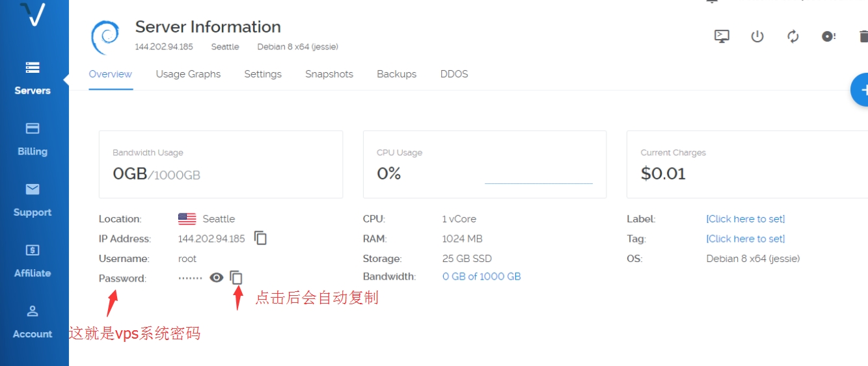The height and width of the screenshot is (366, 868).
Task: Open the "0 GB of 1000 GB" bandwidth link
Action: point(481,276)
